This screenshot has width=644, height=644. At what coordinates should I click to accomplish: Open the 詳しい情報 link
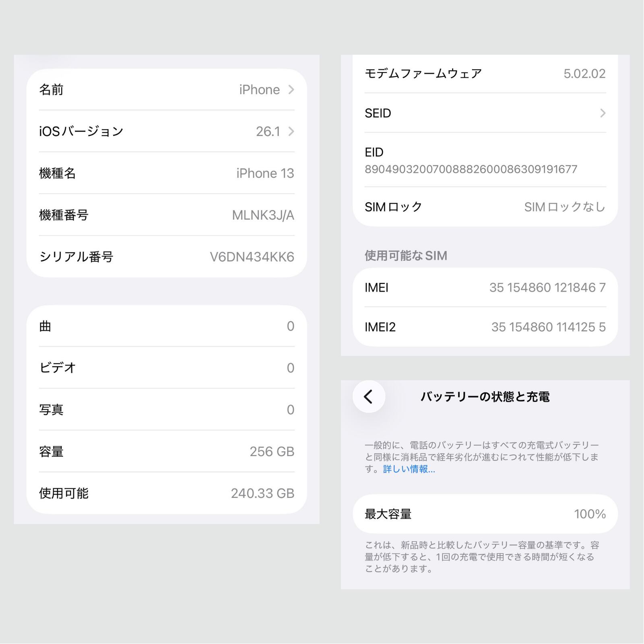tap(409, 469)
